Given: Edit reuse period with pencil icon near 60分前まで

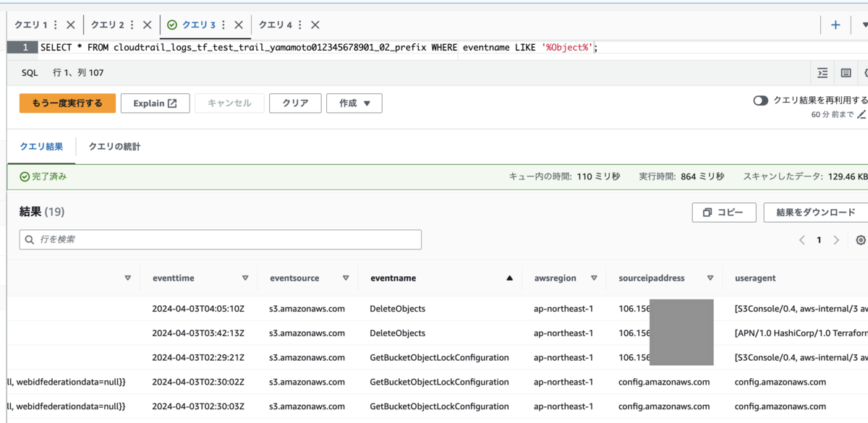Looking at the screenshot, I should point(861,114).
